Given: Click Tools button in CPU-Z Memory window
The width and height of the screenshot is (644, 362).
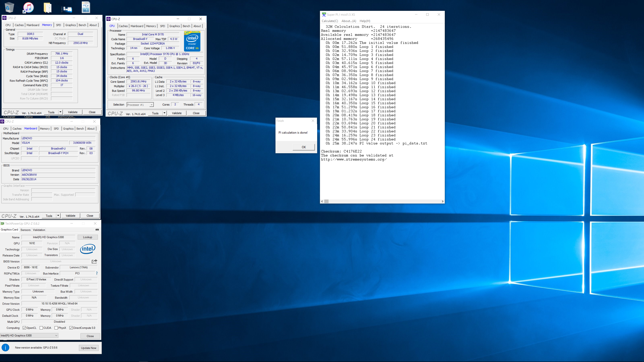Looking at the screenshot, I should (x=51, y=112).
